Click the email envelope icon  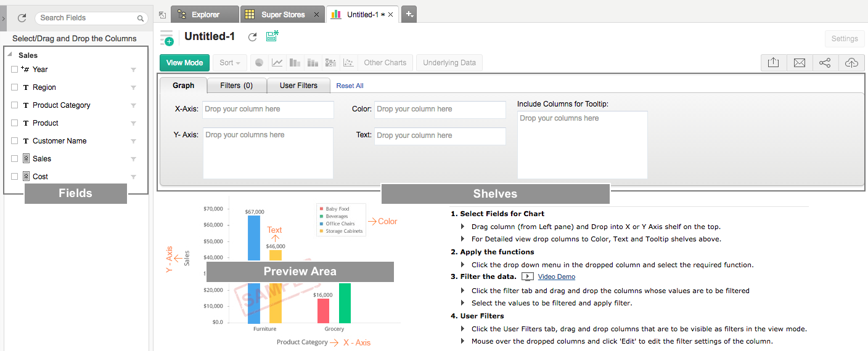pos(800,63)
